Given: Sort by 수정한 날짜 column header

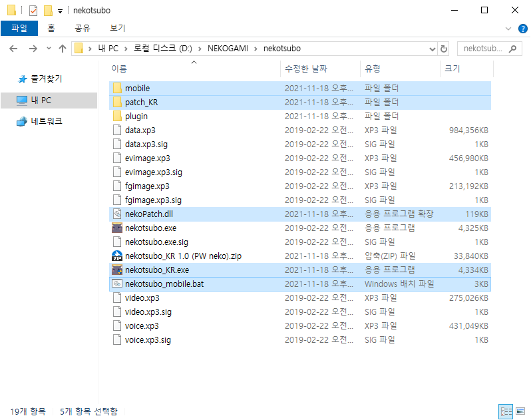Looking at the screenshot, I should coord(320,69).
